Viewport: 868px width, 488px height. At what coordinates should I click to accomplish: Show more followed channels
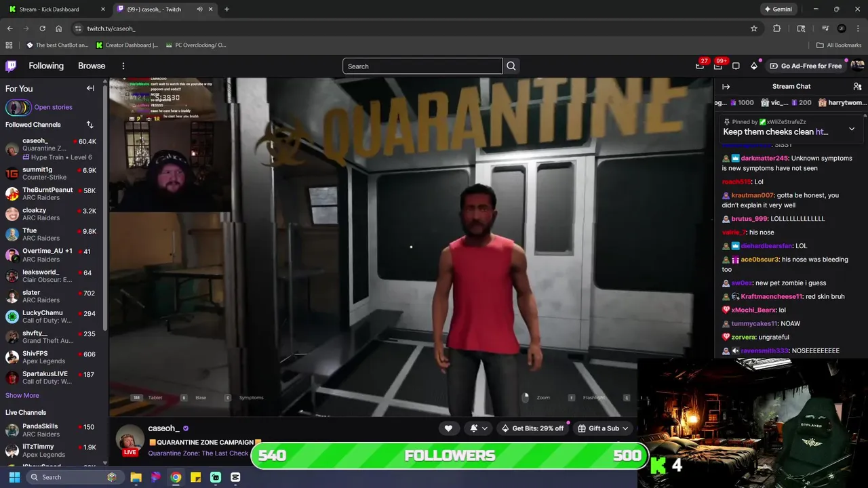coord(22,395)
